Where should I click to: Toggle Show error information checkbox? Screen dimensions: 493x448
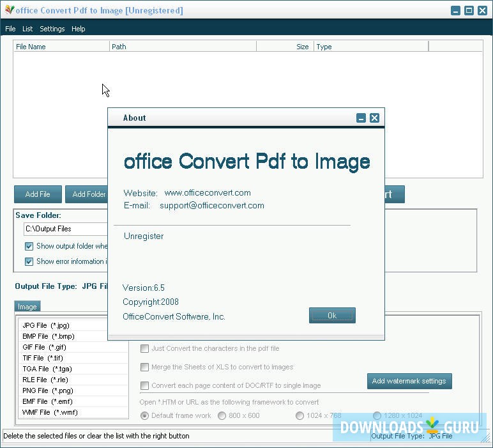29,261
